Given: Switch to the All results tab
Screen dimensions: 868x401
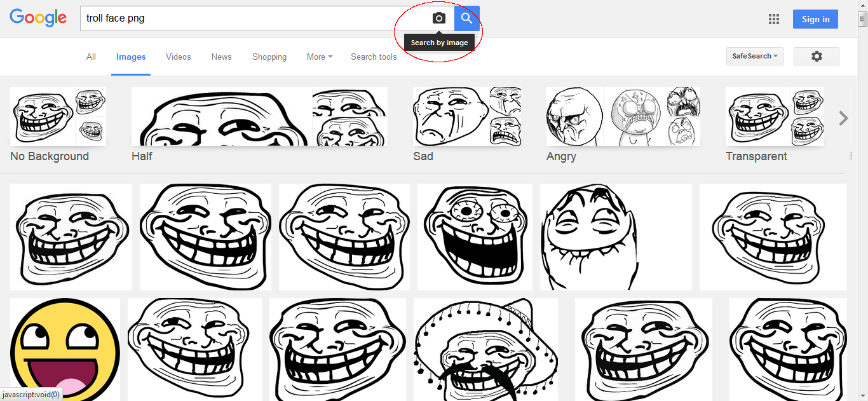Looking at the screenshot, I should click(x=91, y=57).
